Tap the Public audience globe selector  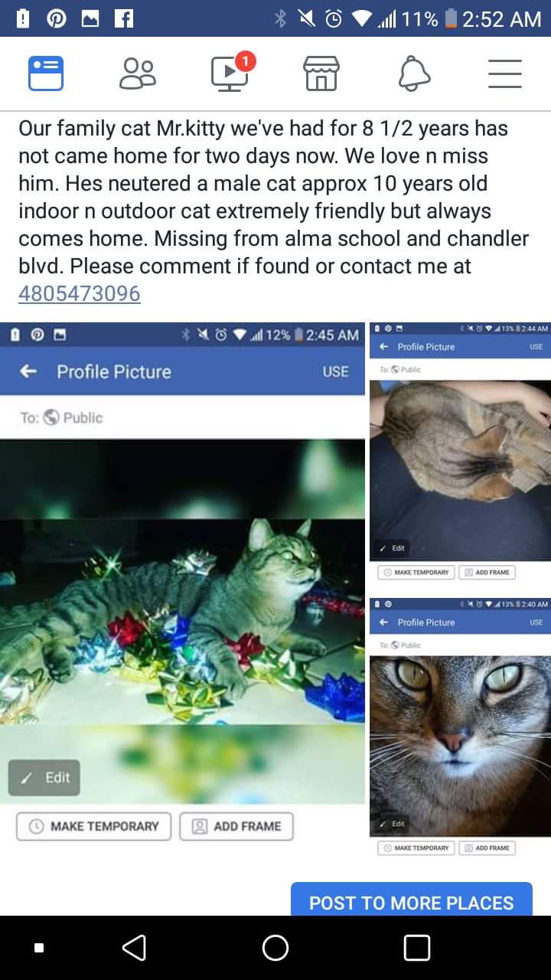[x=73, y=417]
